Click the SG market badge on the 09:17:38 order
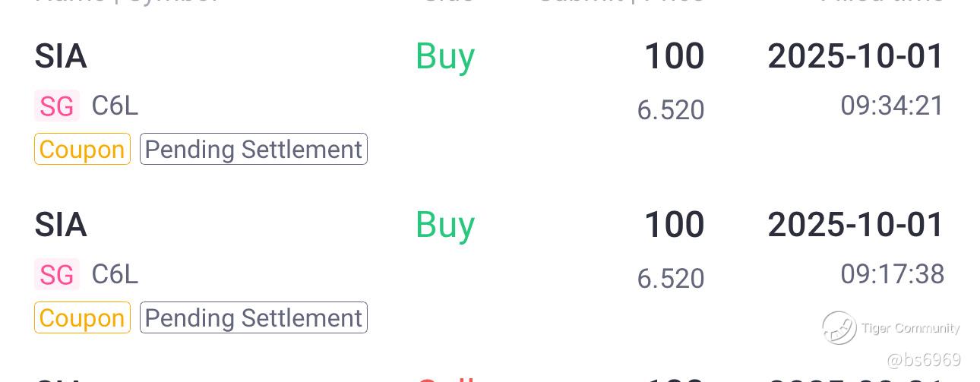 (57, 274)
